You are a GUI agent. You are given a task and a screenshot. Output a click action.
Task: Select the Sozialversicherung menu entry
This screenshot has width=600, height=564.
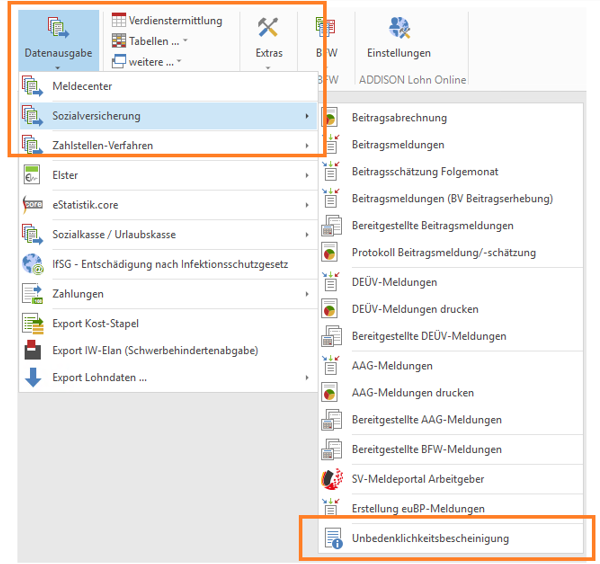click(169, 116)
